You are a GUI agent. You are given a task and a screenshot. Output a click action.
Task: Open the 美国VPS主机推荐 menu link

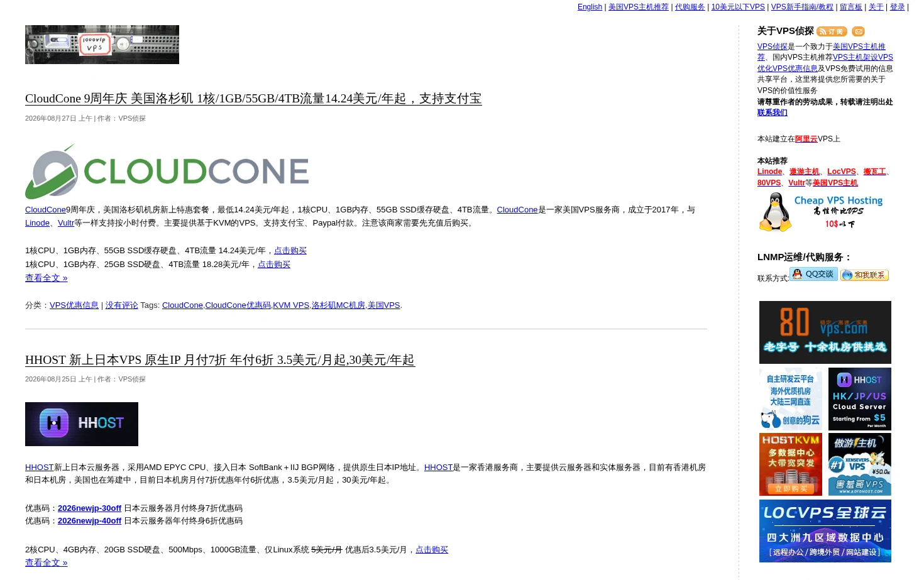639,7
